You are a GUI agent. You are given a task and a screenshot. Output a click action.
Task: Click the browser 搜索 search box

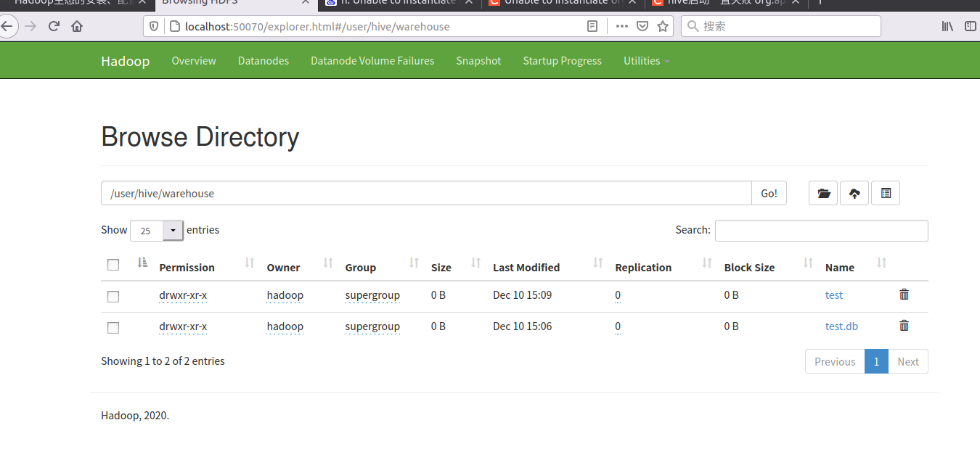click(x=781, y=26)
